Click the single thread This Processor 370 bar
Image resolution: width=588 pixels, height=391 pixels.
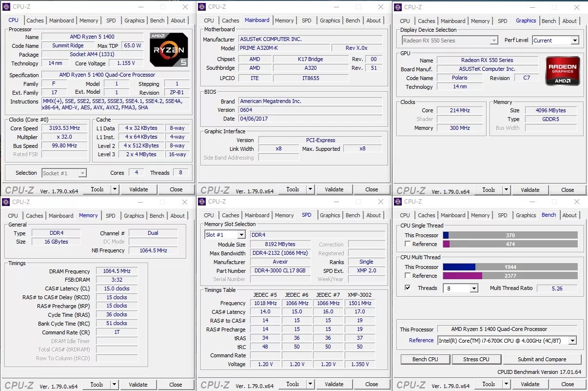click(510, 235)
